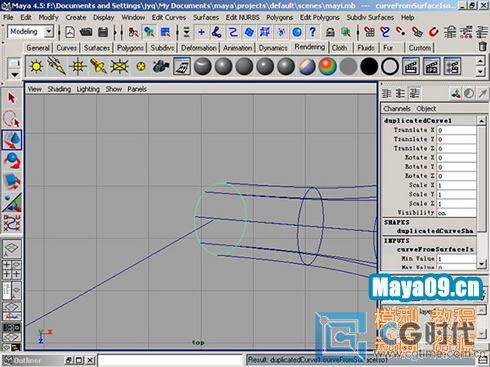Open the viewport Lighting menu
490x367 pixels.
88,89
